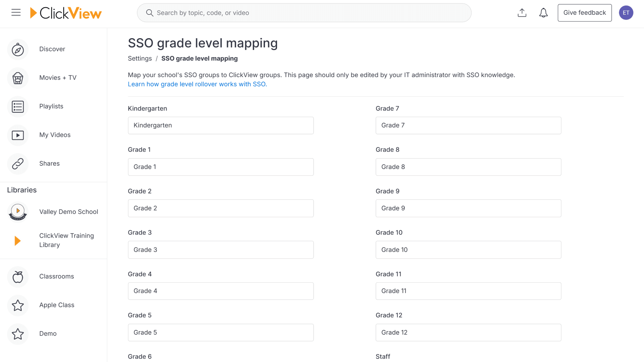Open the Demo library
The image size is (644, 362).
tap(48, 334)
